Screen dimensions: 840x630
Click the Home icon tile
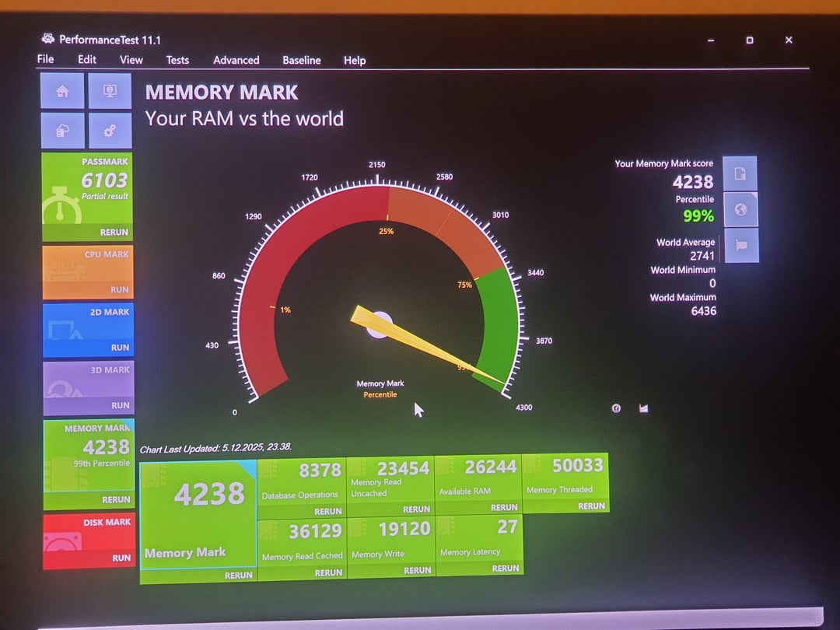tap(62, 92)
